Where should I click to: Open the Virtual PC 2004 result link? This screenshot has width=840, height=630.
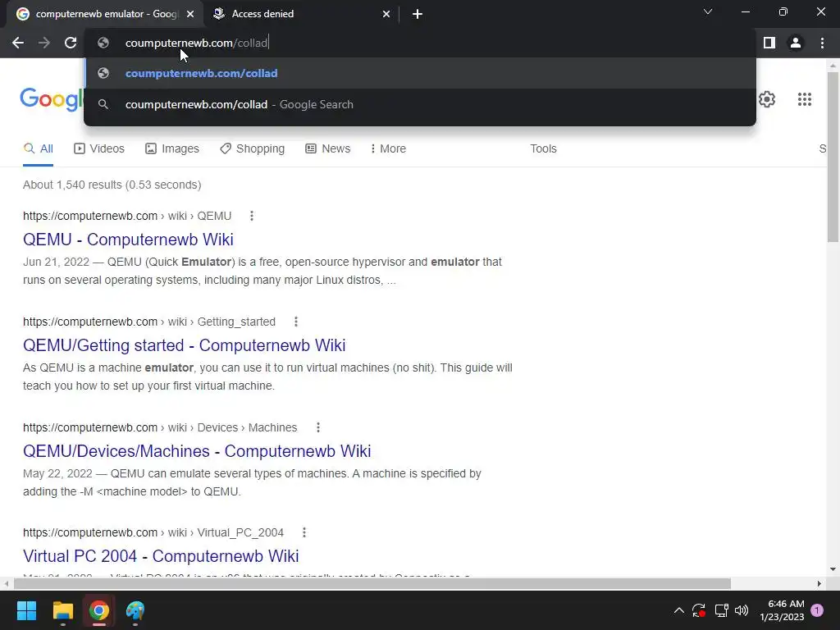point(161,556)
